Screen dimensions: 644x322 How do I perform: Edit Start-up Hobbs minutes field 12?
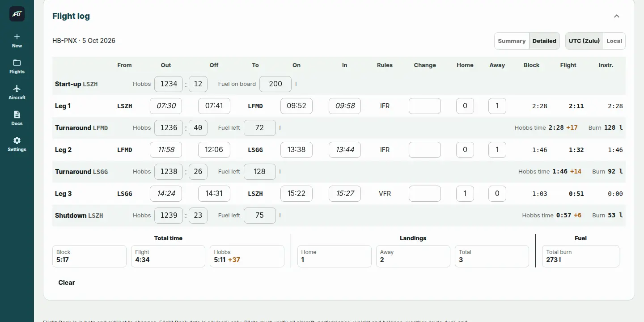(x=198, y=84)
